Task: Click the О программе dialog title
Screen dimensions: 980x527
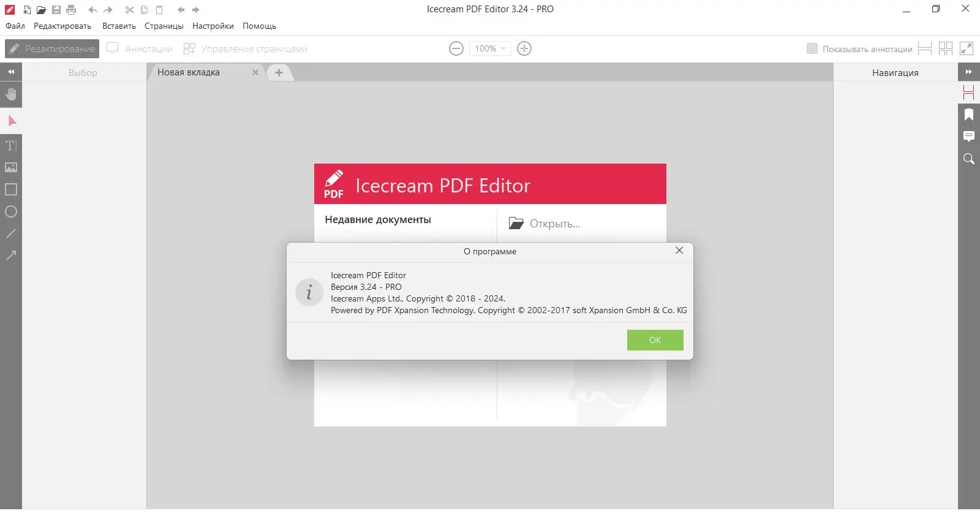Action: pyautogui.click(x=490, y=251)
